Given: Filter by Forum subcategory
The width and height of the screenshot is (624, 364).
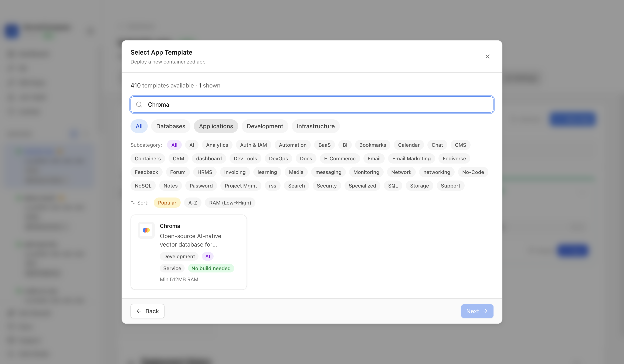Looking at the screenshot, I should [x=177, y=172].
